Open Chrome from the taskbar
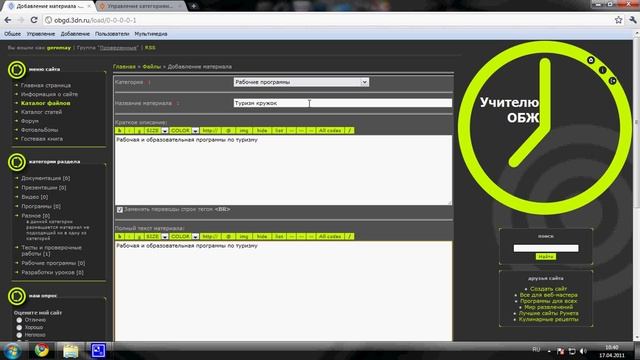 pyautogui.click(x=41, y=351)
